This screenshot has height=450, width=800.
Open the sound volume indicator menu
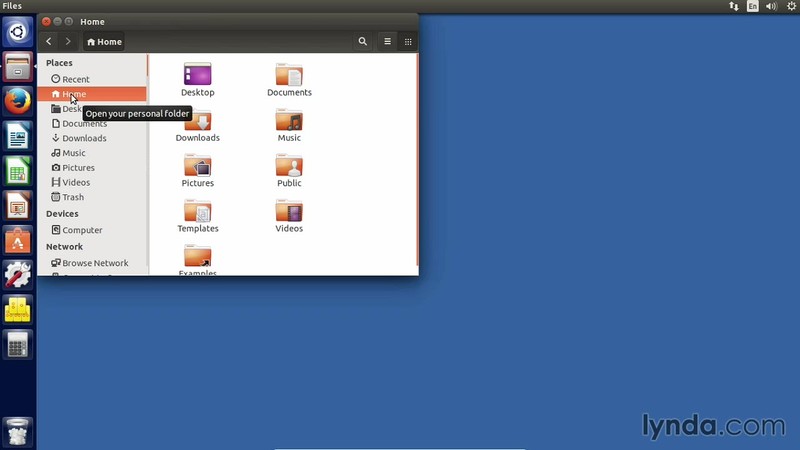click(771, 6)
